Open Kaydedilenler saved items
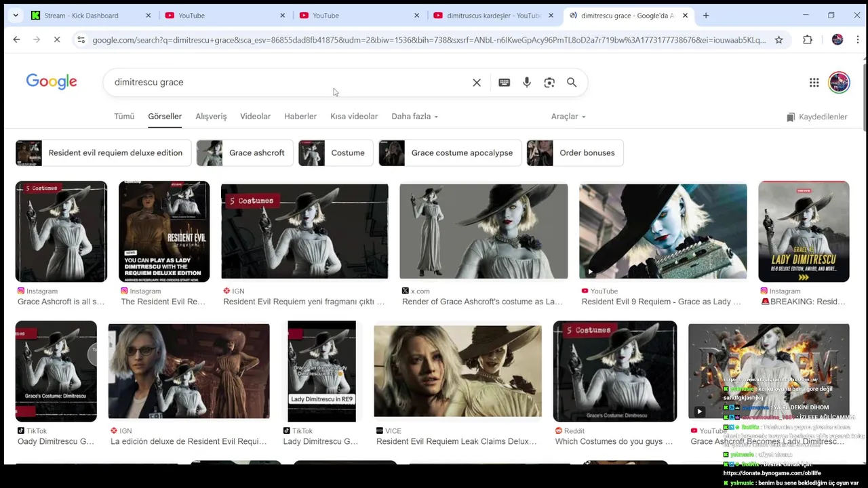The height and width of the screenshot is (488, 868). coord(817,117)
